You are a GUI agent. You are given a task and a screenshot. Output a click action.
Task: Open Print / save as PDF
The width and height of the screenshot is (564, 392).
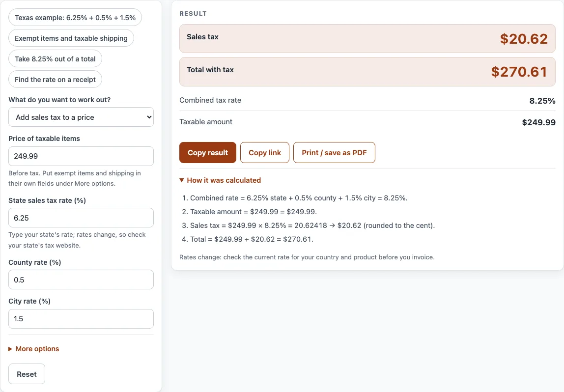[x=334, y=152]
